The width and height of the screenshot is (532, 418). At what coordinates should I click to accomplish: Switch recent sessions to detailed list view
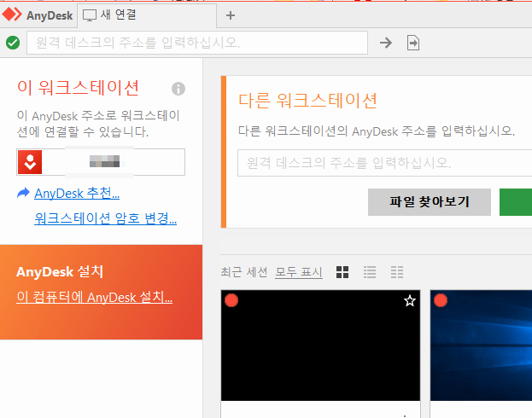tap(396, 272)
